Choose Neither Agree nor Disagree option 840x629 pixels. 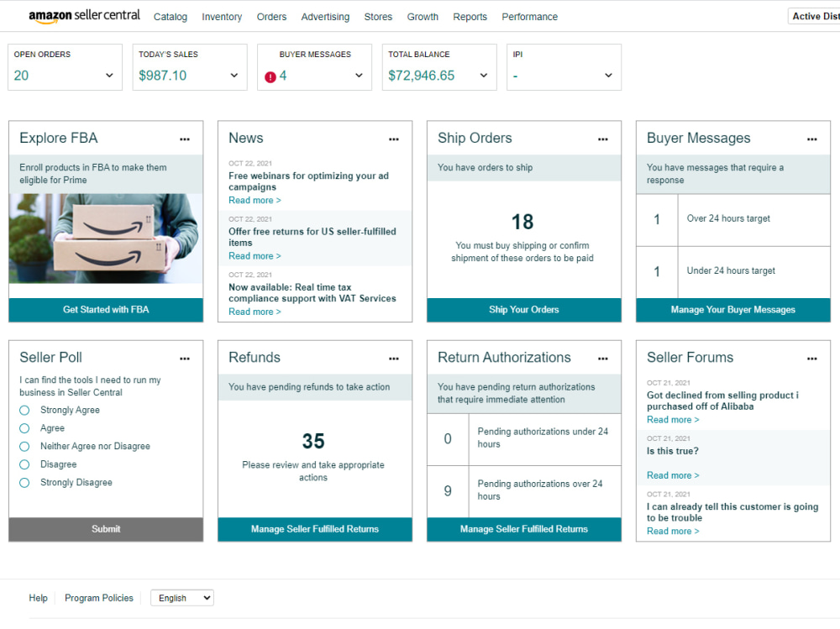click(24, 447)
